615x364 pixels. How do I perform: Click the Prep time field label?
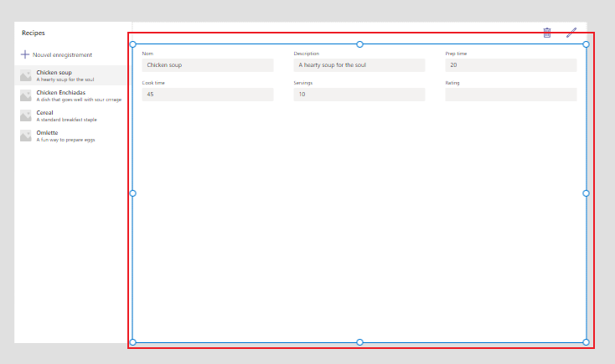click(456, 54)
